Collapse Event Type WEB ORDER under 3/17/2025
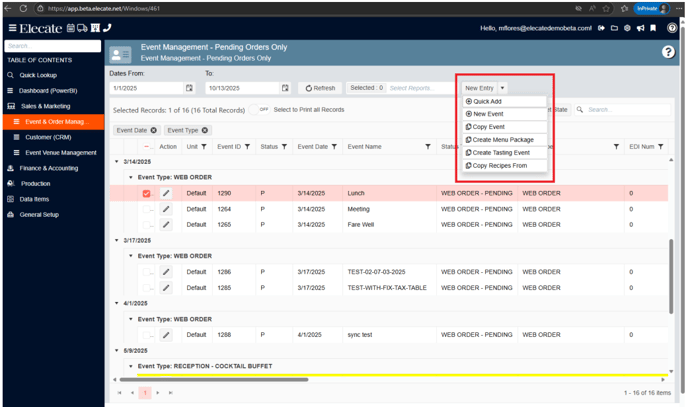Screen dimensions: 688x407 [131, 256]
